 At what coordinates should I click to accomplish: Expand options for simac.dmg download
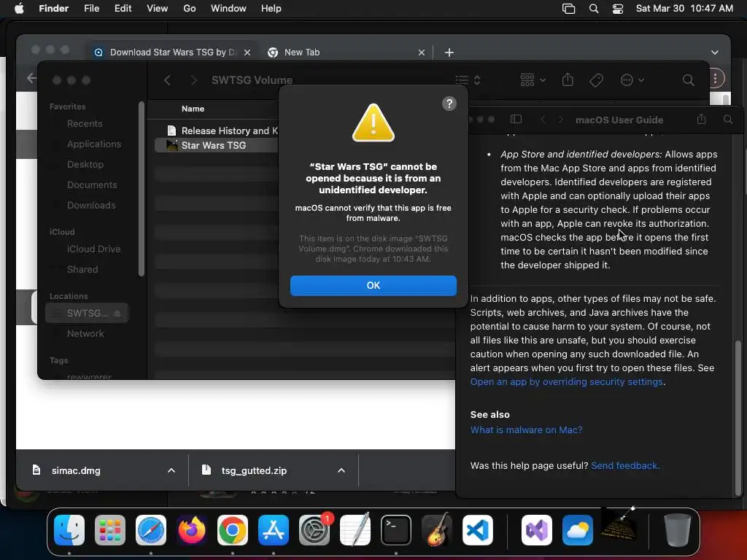click(171, 470)
